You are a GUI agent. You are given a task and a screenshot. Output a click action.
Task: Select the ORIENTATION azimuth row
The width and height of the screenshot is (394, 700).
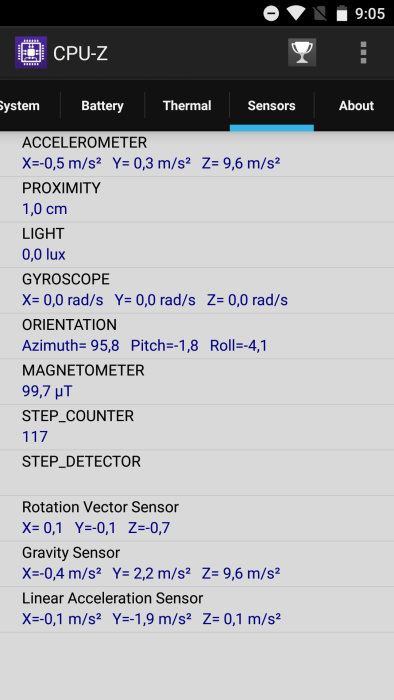tap(197, 336)
